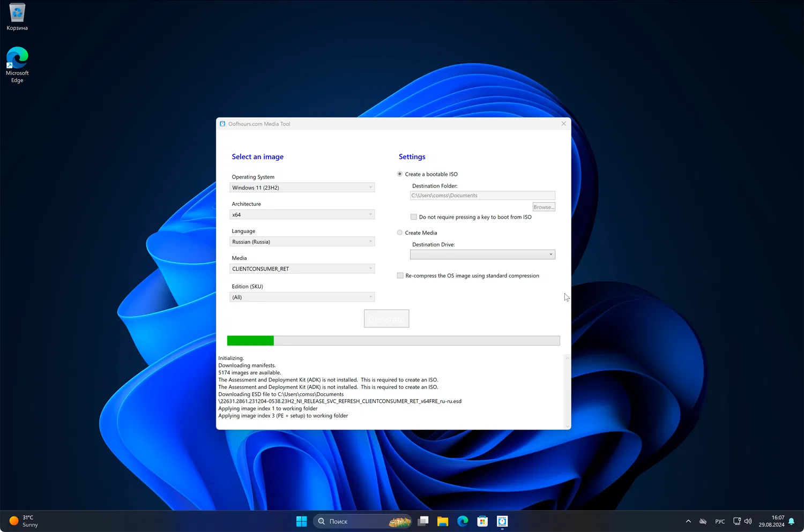Open Task View in the taskbar
The height and width of the screenshot is (532, 804).
pyautogui.click(x=423, y=521)
